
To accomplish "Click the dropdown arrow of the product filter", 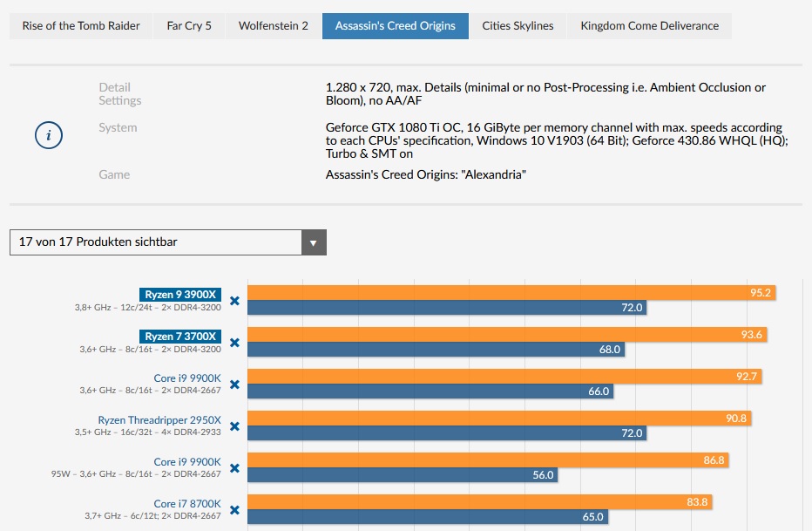I will pos(314,242).
